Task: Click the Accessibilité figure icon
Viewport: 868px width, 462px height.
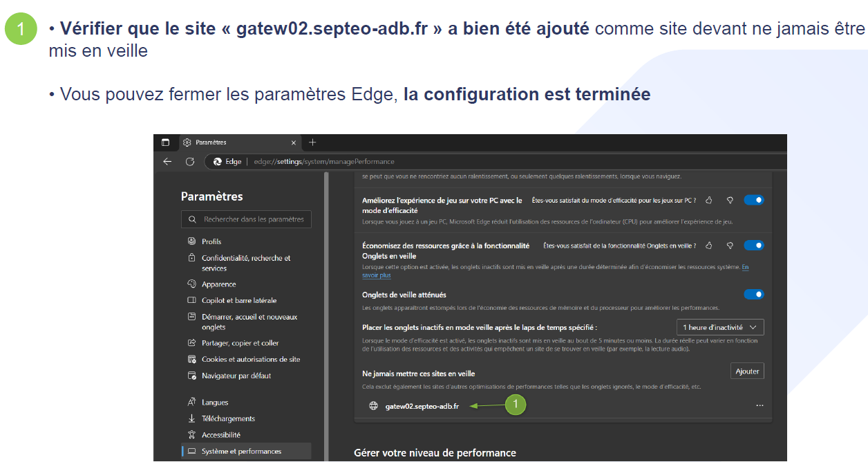Action: [192, 435]
